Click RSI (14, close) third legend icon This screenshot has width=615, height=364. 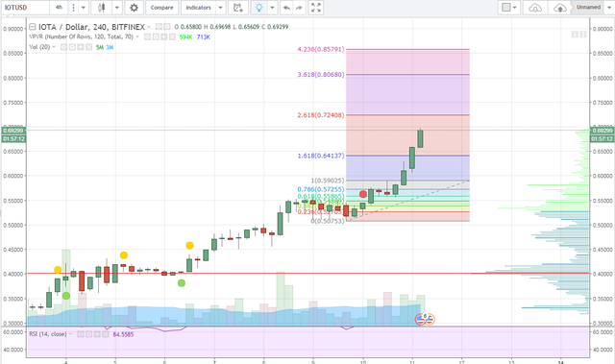tap(97, 334)
